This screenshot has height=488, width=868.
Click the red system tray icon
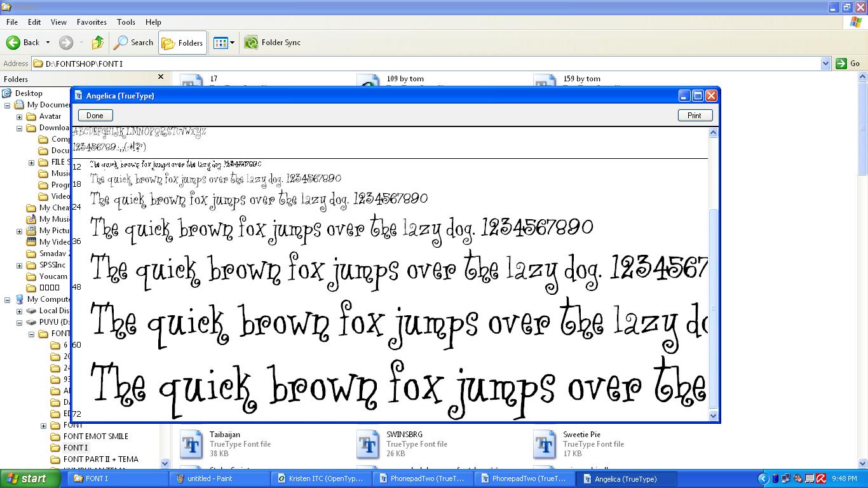[821, 478]
